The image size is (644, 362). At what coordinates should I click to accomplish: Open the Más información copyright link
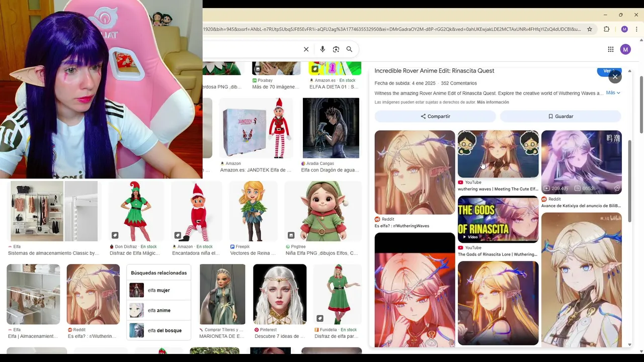coord(493,102)
